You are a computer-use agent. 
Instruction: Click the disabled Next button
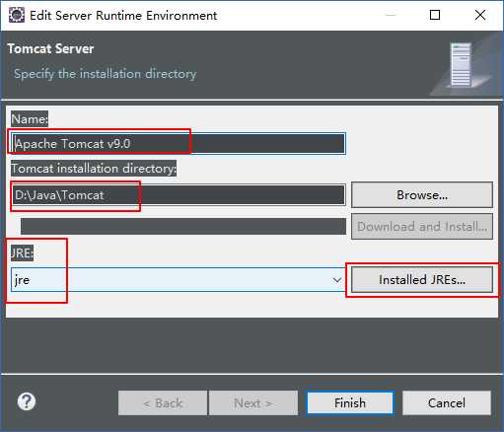tap(253, 403)
